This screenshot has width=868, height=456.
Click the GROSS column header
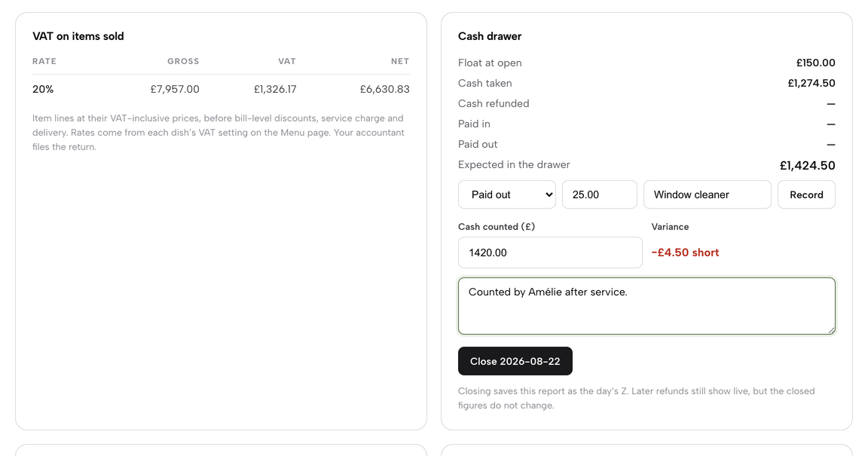pos(183,62)
